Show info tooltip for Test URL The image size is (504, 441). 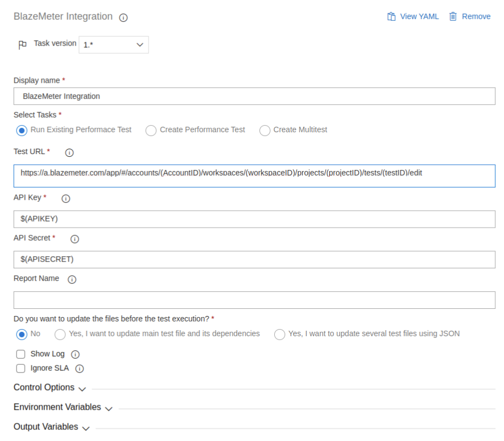[x=70, y=152]
